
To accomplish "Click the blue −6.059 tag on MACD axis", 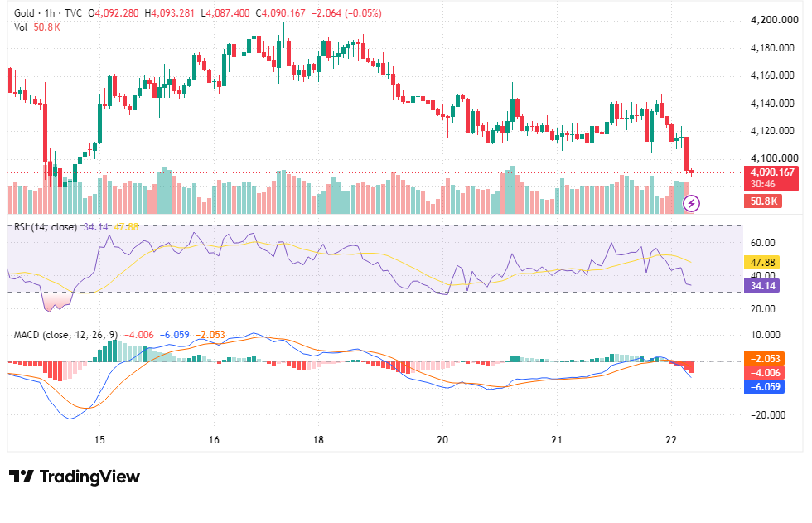I will [x=765, y=386].
